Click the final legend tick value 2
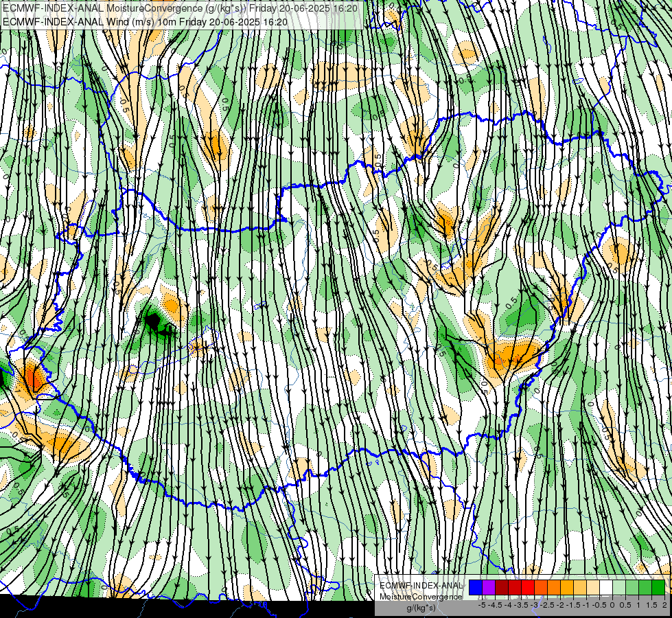The image size is (672, 618). pyautogui.click(x=664, y=605)
